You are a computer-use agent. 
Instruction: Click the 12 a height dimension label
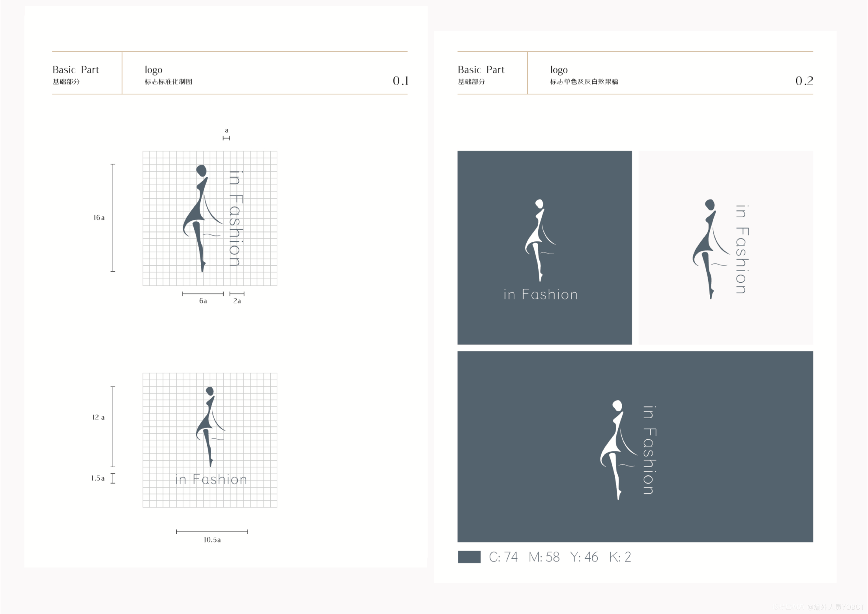(99, 417)
